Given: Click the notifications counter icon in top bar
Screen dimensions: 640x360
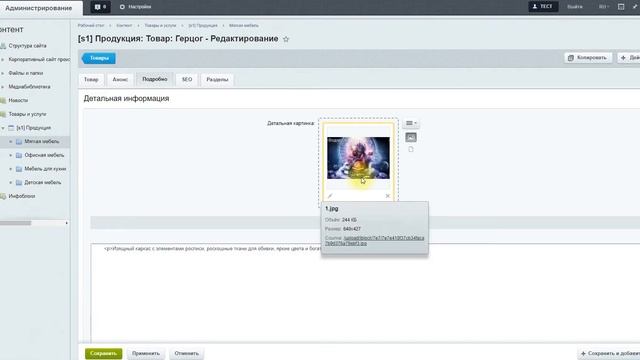Looking at the screenshot, I should click(100, 7).
